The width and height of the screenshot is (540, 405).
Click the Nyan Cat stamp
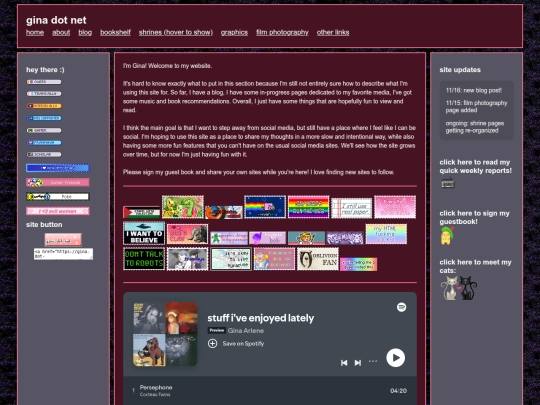click(265, 207)
